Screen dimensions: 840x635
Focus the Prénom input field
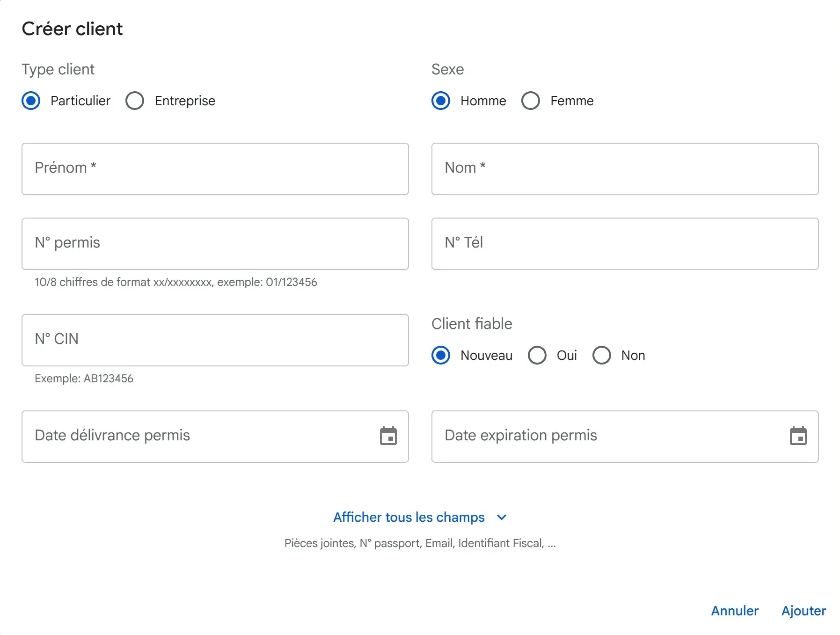tap(215, 169)
